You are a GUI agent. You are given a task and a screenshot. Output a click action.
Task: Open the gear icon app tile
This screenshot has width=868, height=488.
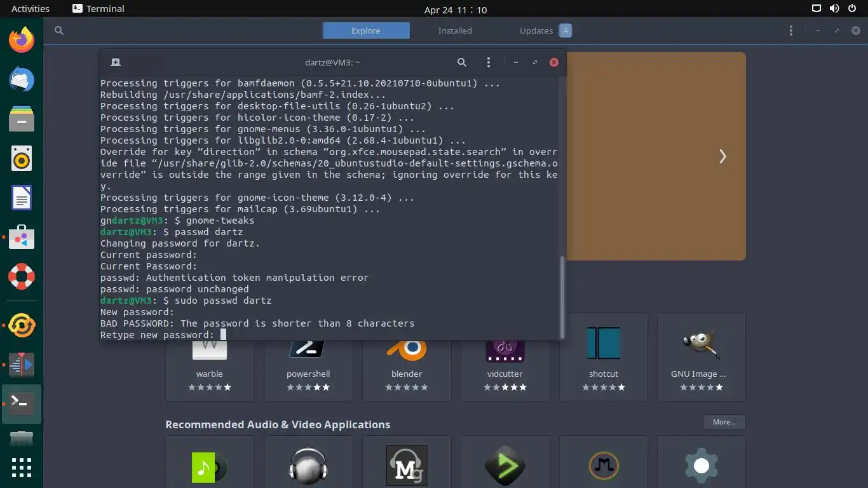[x=702, y=462]
